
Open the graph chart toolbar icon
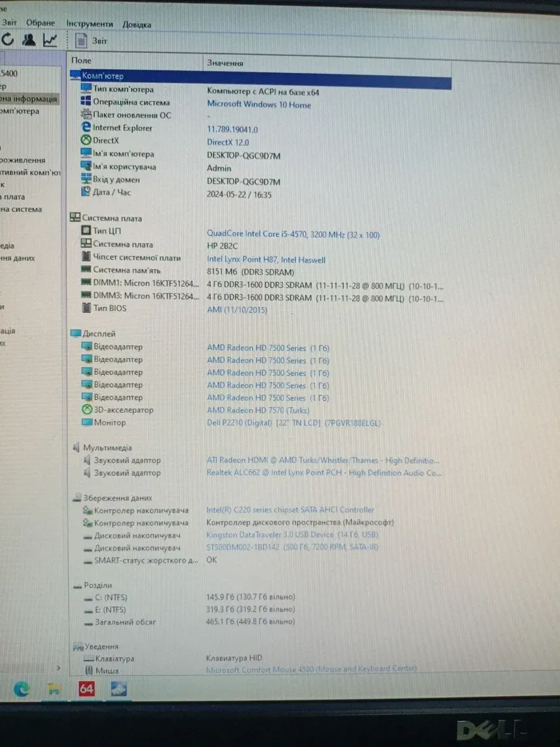pyautogui.click(x=50, y=40)
